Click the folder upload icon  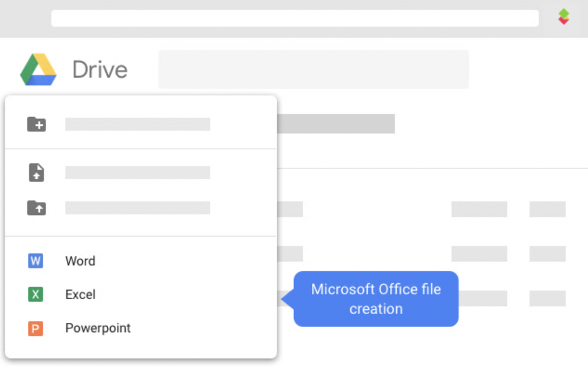pyautogui.click(x=37, y=208)
